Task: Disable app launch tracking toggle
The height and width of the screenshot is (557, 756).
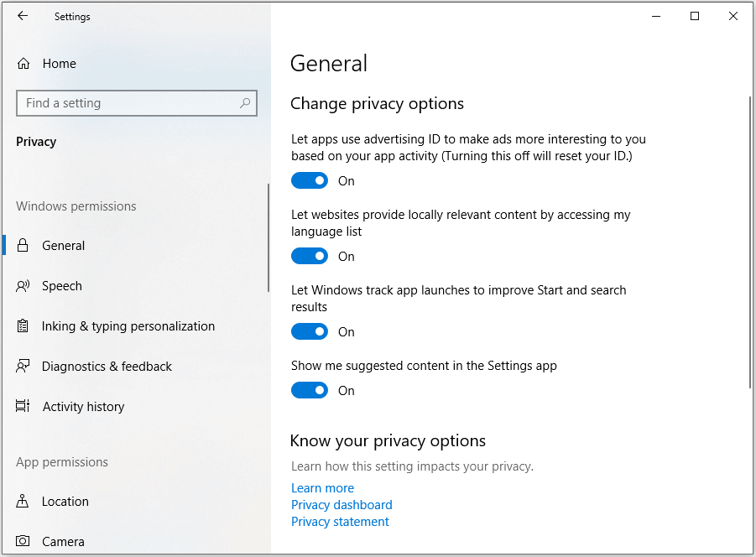Action: click(x=310, y=331)
